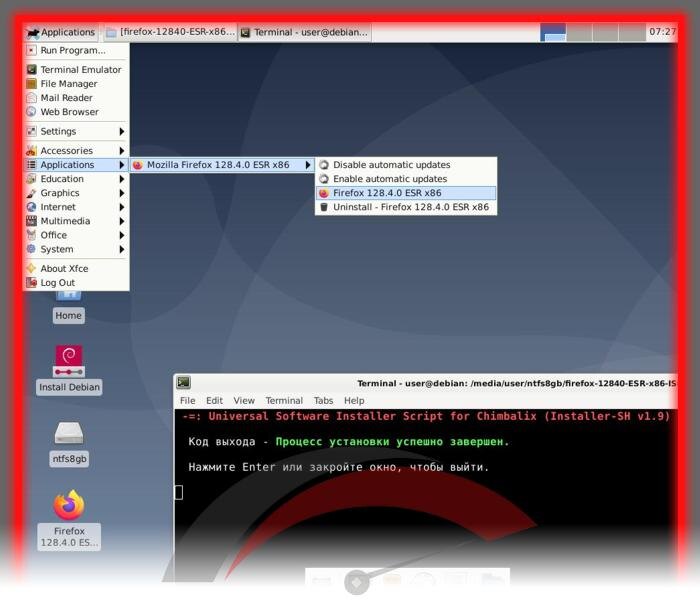The image size is (700, 600).
Task: Open the Applications panel menu button
Action: point(61,32)
